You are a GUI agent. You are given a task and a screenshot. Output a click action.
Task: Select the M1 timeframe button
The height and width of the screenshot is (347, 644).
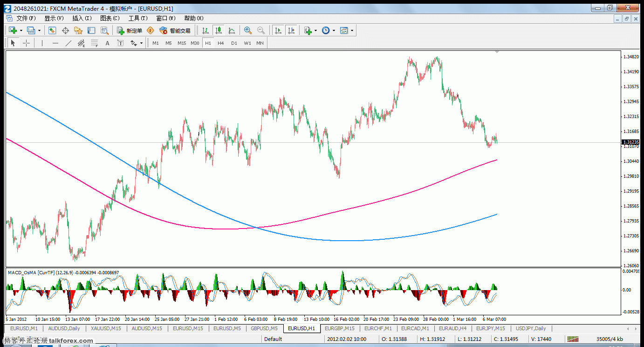point(156,43)
